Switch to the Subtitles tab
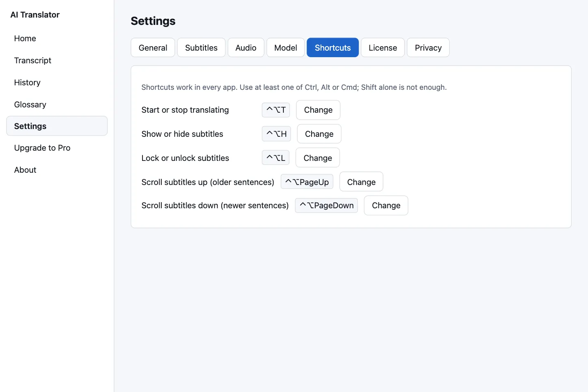This screenshot has width=588, height=392. [201, 48]
